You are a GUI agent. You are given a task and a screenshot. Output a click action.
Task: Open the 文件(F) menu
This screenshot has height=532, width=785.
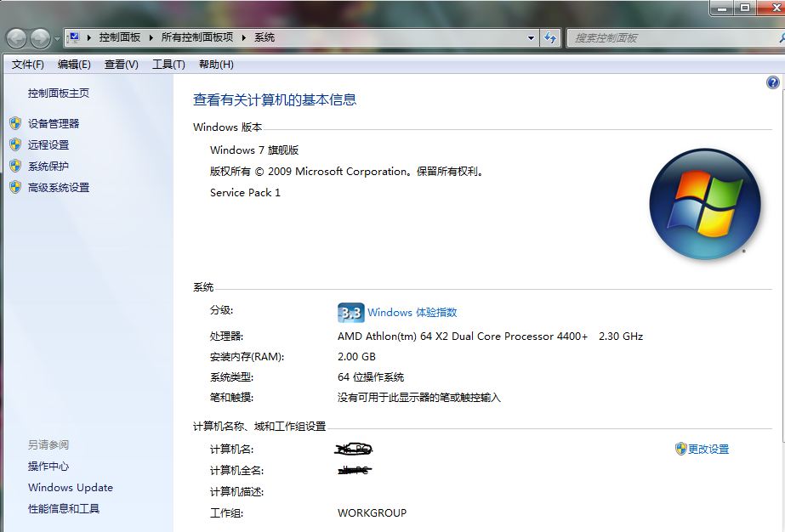pyautogui.click(x=28, y=65)
